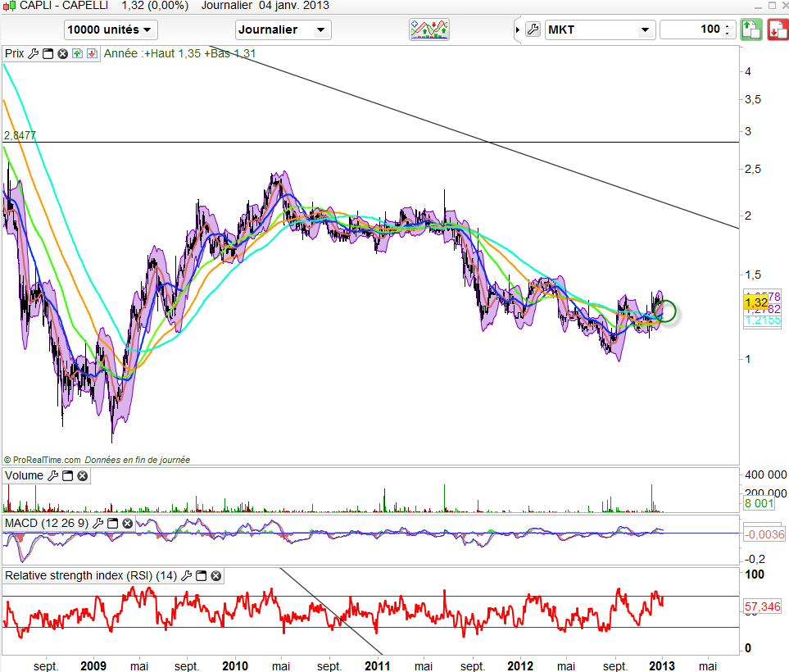
Task: Configure MACD indicator with wrench icon
Action: [99, 523]
